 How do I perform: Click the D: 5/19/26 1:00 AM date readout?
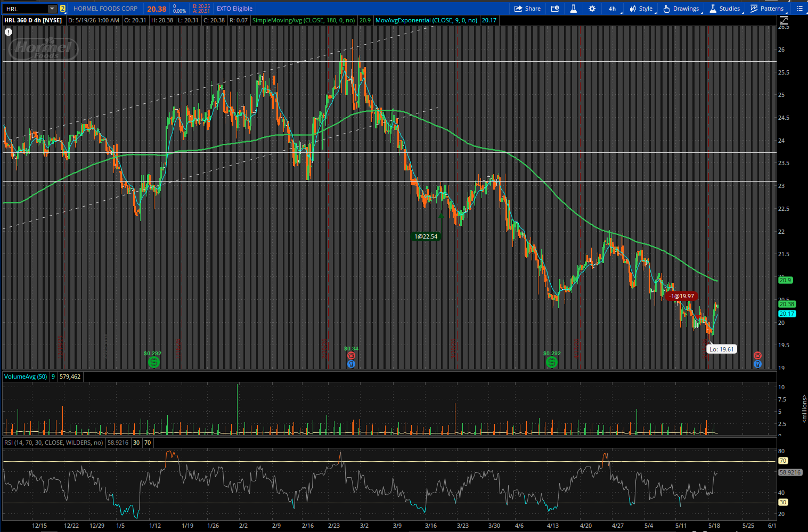pos(94,20)
